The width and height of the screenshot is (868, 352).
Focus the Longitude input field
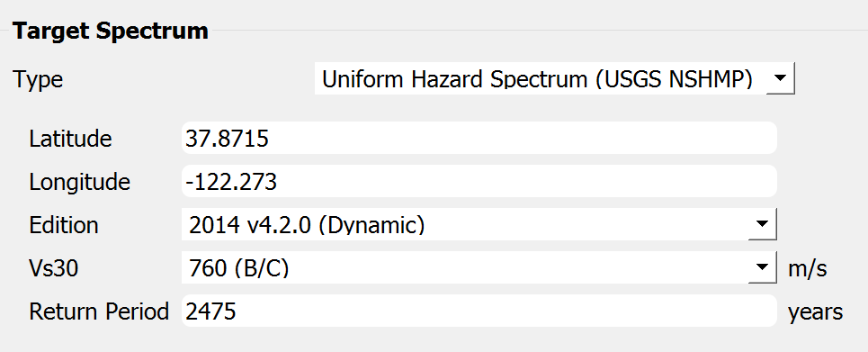tap(479, 181)
